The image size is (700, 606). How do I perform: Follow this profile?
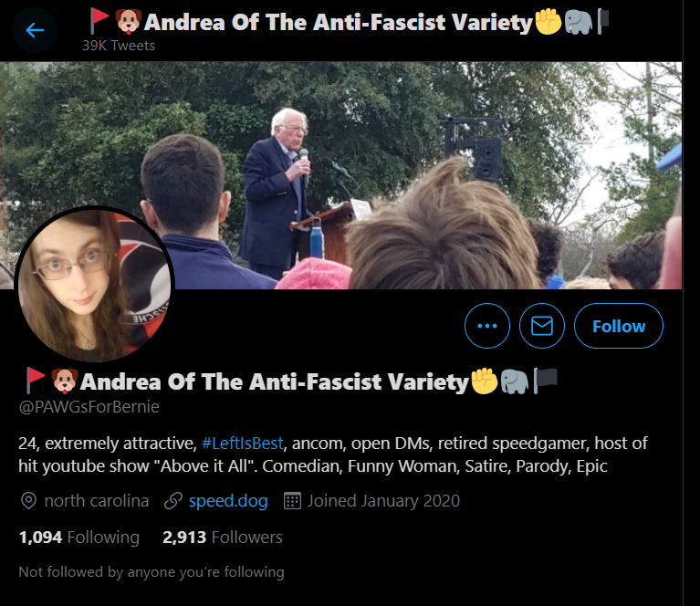point(618,326)
